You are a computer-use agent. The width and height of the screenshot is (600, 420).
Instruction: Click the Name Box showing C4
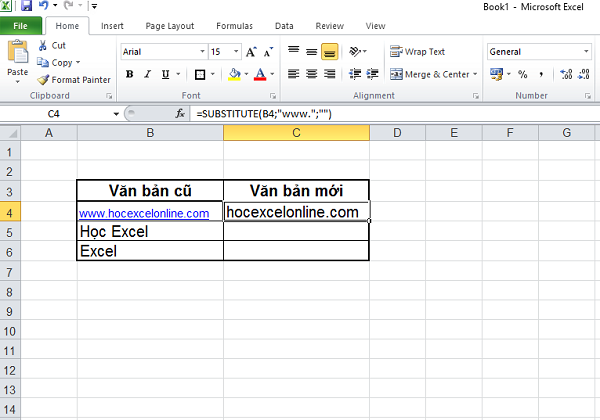pyautogui.click(x=54, y=114)
